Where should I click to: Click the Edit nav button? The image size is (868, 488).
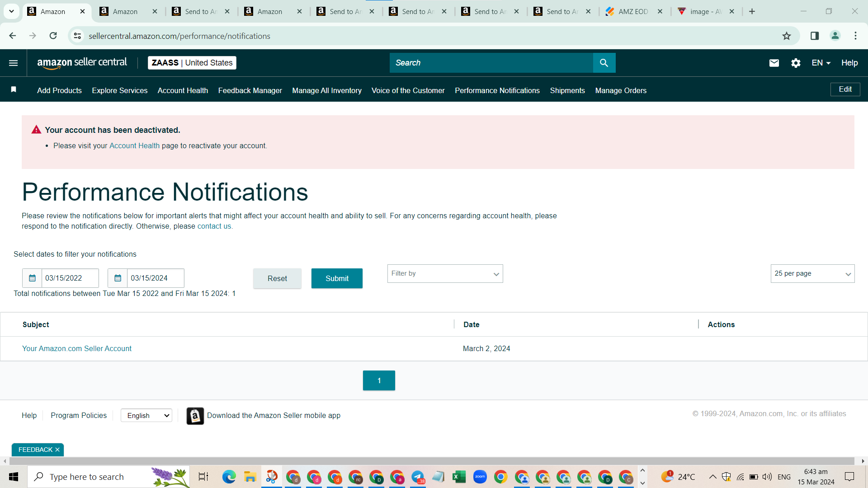tap(845, 89)
